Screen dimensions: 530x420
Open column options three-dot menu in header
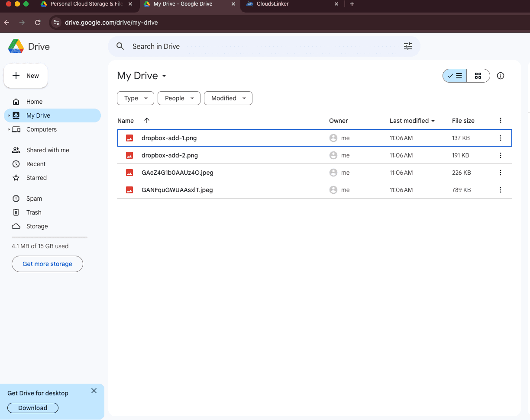[501, 120]
